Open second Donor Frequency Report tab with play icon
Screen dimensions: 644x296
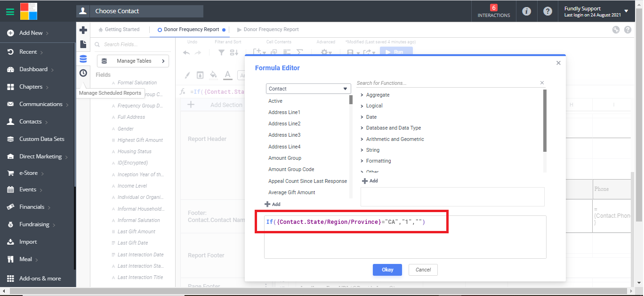[x=268, y=29]
